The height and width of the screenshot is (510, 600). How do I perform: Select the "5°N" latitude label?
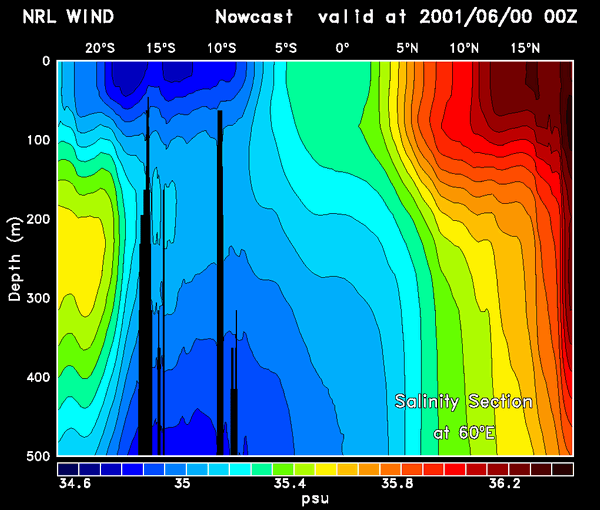point(407,48)
